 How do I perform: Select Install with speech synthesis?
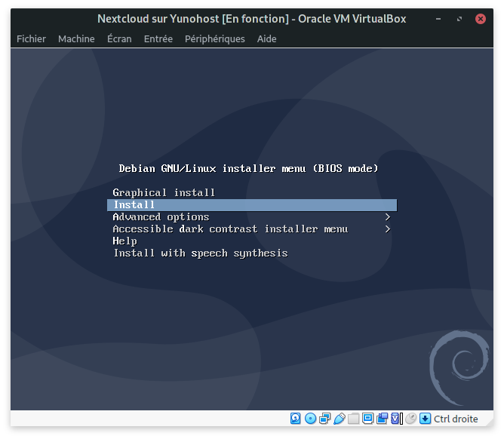pyautogui.click(x=200, y=253)
